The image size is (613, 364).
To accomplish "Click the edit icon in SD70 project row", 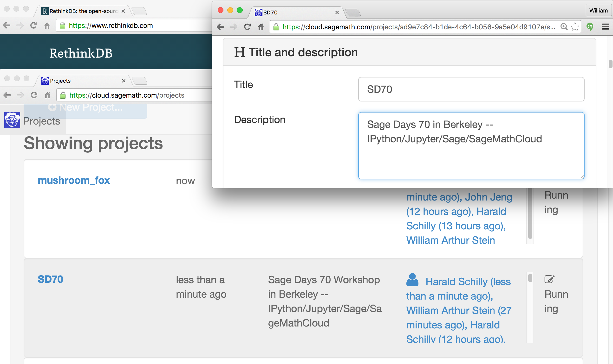I will coord(549,279).
